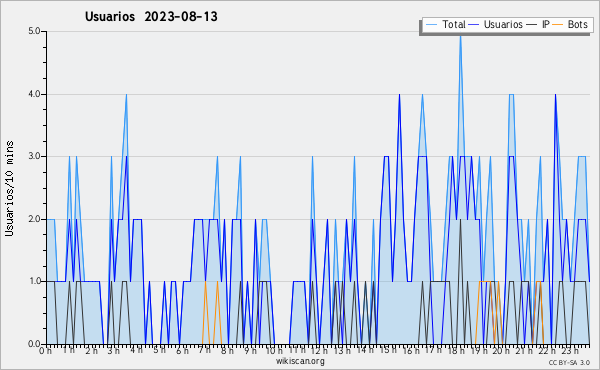Click the 23 h x-axis label

[570, 350]
